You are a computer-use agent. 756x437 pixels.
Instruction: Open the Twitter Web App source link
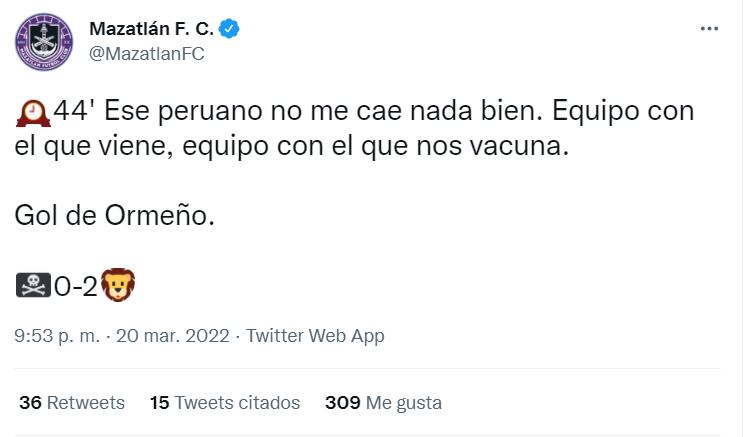point(314,336)
